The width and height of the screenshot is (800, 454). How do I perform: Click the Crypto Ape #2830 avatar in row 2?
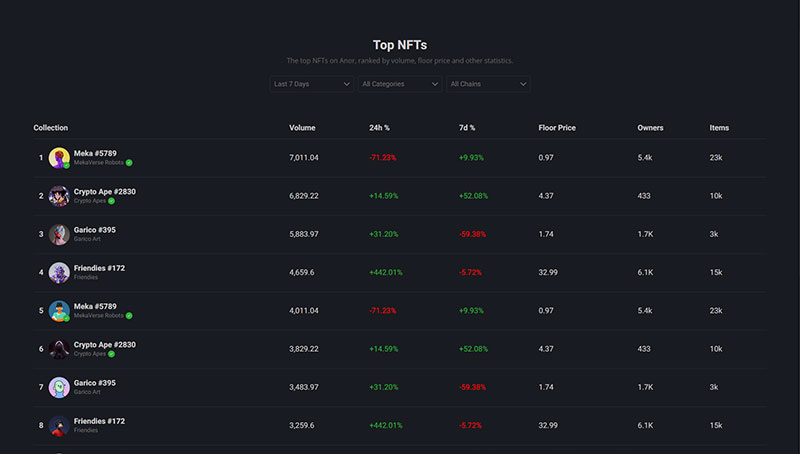pyautogui.click(x=59, y=196)
